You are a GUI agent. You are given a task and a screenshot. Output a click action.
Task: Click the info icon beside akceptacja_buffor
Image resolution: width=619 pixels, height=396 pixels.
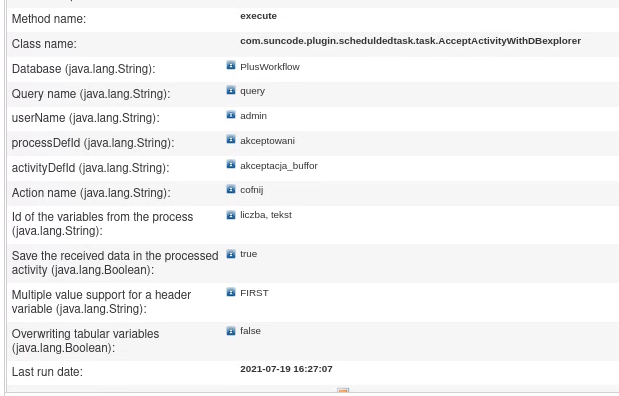[x=231, y=164]
